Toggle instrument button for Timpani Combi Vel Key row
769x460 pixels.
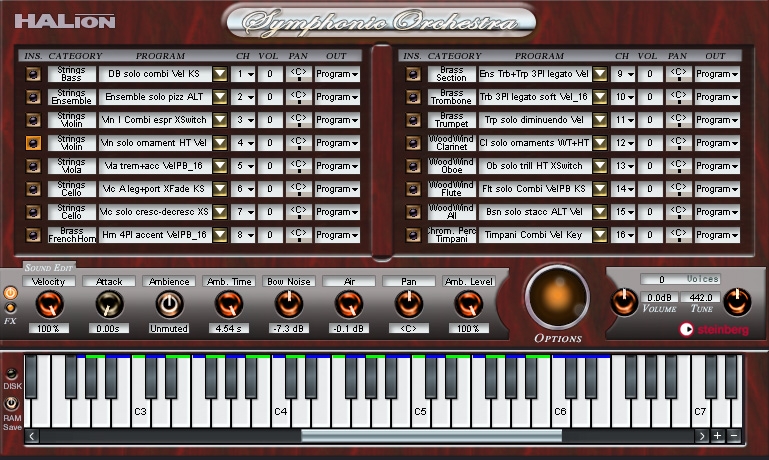413,235
